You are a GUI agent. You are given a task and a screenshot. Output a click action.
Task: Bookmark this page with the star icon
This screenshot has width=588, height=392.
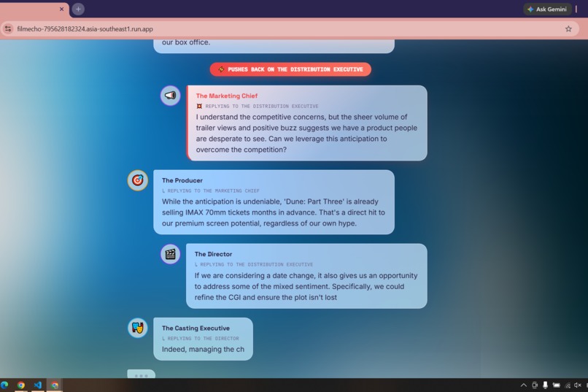coord(568,29)
